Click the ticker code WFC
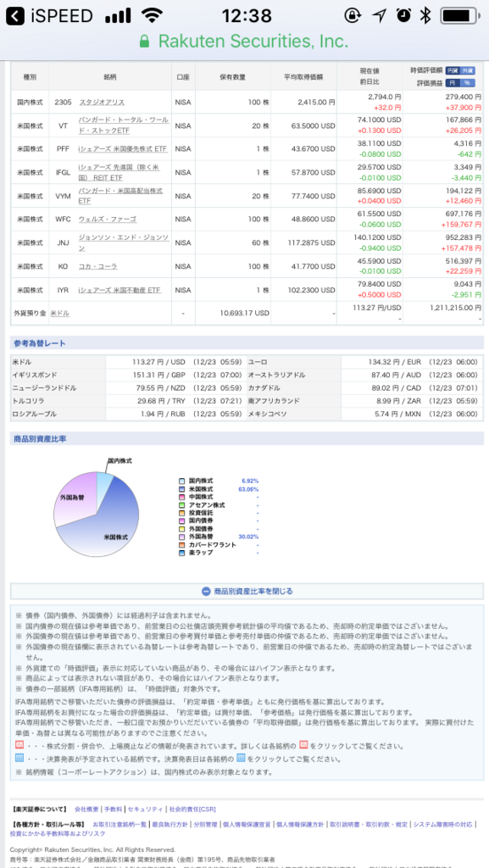Image resolution: width=489 pixels, height=868 pixels. tap(63, 220)
